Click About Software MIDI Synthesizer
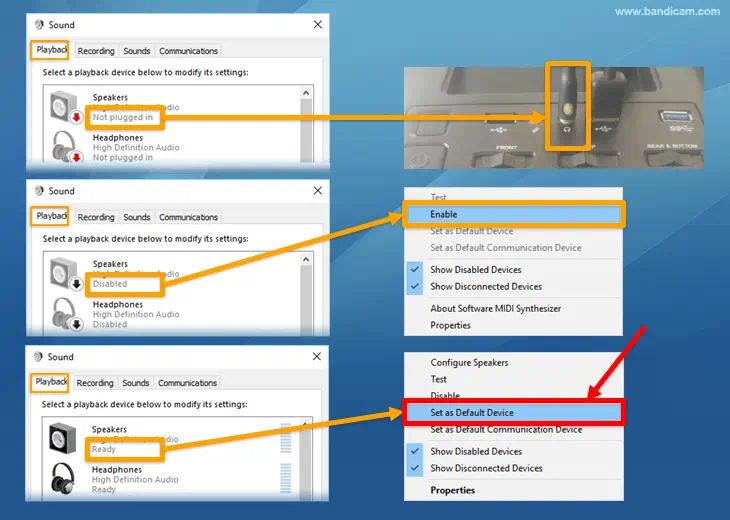Screen dimensions: 730x520 pos(496,308)
